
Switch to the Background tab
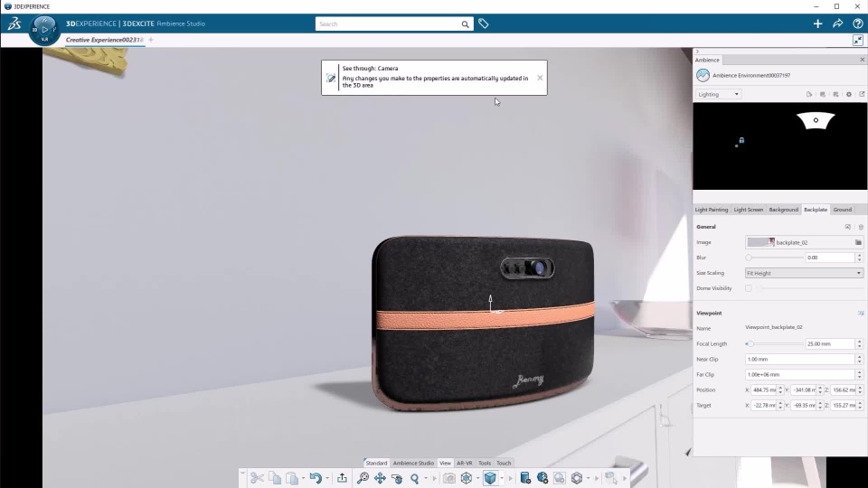tap(783, 210)
